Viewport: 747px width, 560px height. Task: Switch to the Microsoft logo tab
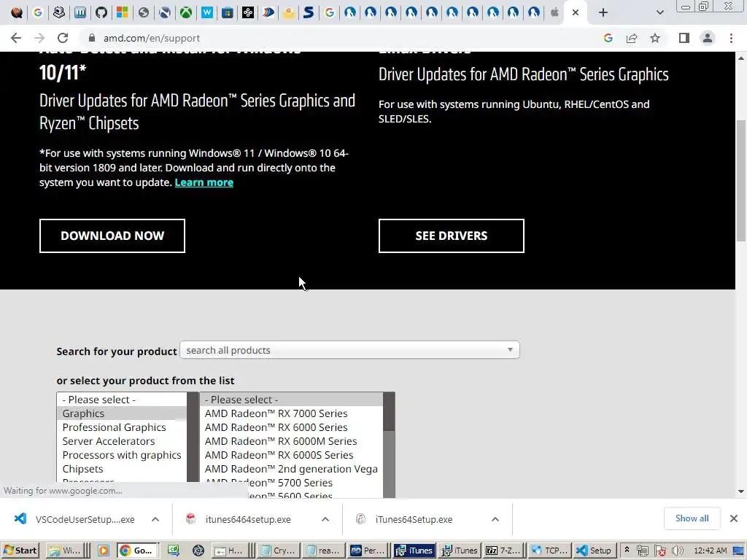122,12
